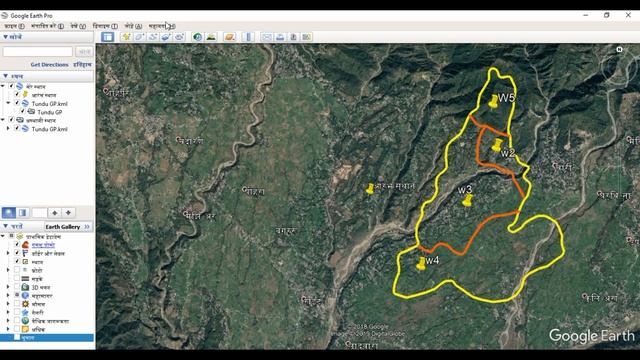Image resolution: width=640 pixels, height=360 pixels.
Task: Toggle the sunlight across landscape icon
Action: pos(211,37)
